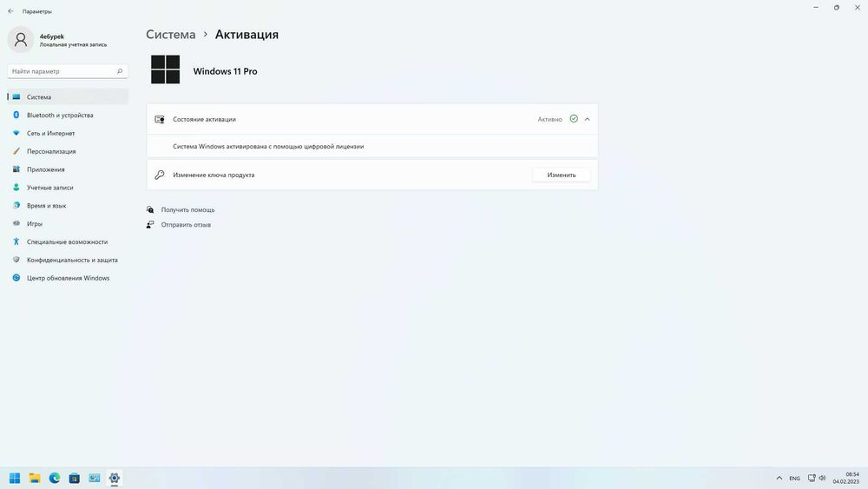Open the clock and date flyout
This screenshot has width=868, height=489.
[845, 478]
